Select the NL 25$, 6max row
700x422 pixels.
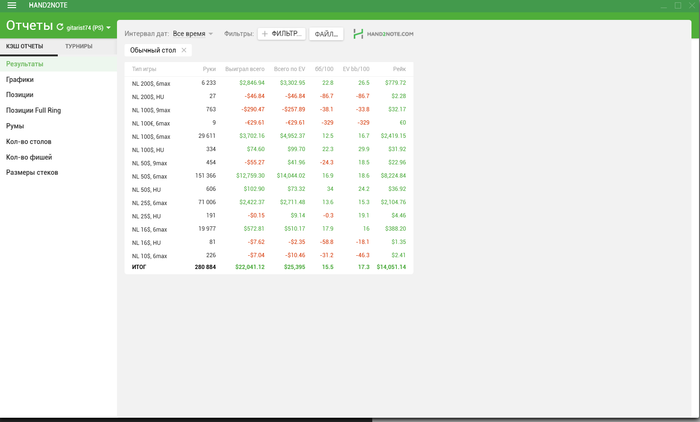click(269, 202)
